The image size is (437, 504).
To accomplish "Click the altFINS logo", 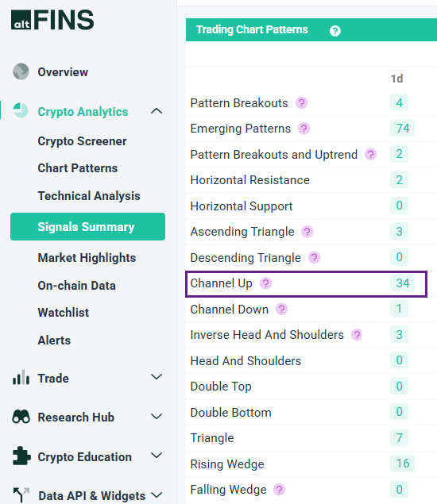I will click(x=52, y=20).
